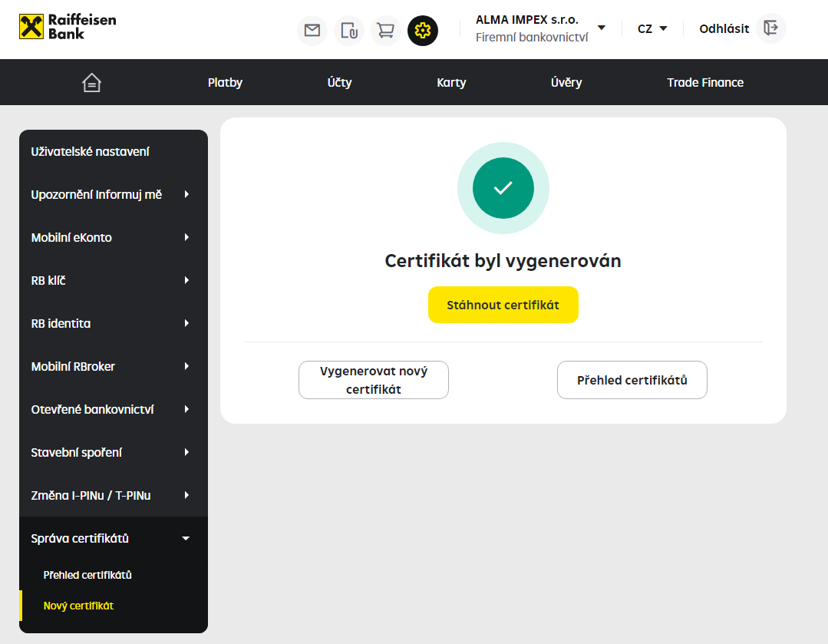This screenshot has width=828, height=644.
Task: Click the Certifikát byl vygenerován heading
Action: coord(503,261)
